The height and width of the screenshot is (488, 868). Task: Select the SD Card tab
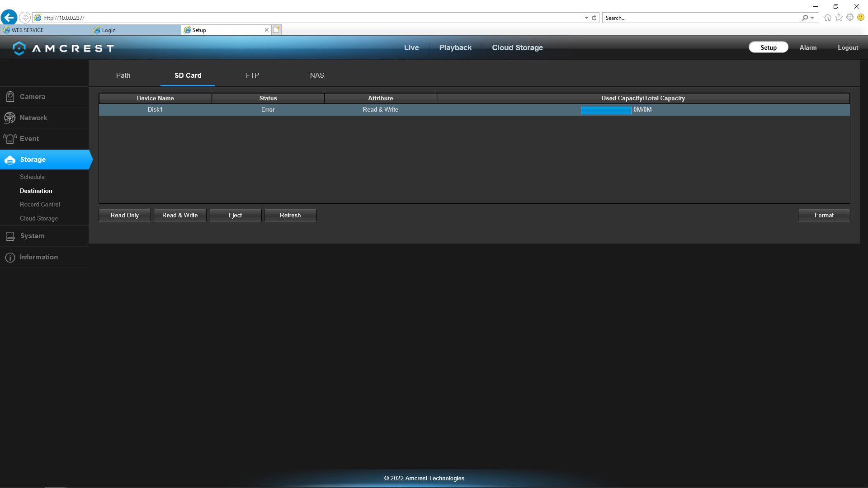pyautogui.click(x=188, y=75)
